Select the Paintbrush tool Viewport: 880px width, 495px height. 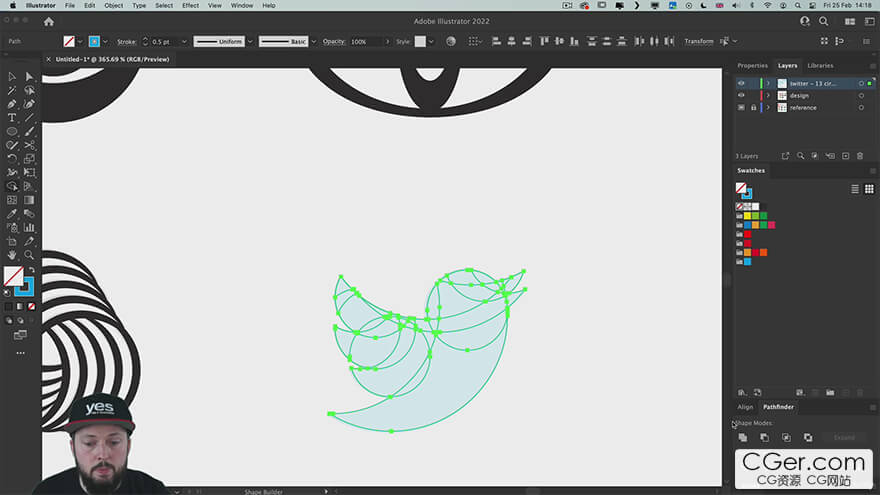click(29, 131)
